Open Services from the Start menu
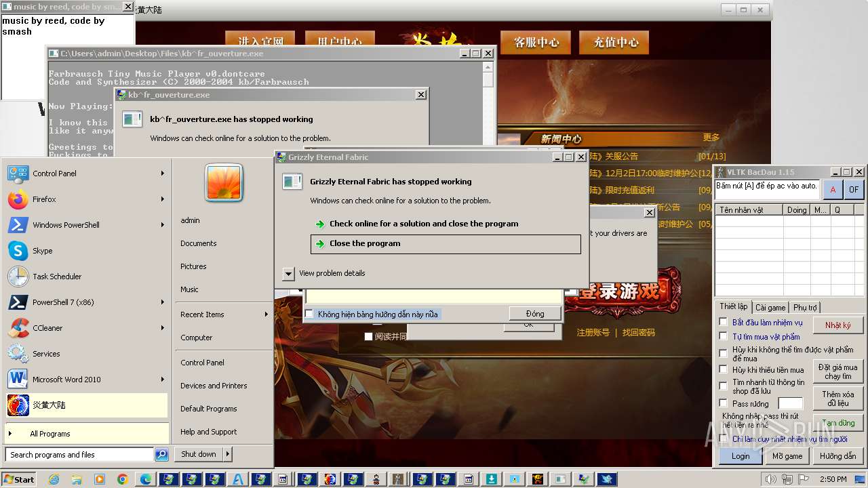The image size is (868, 488). [x=18, y=354]
